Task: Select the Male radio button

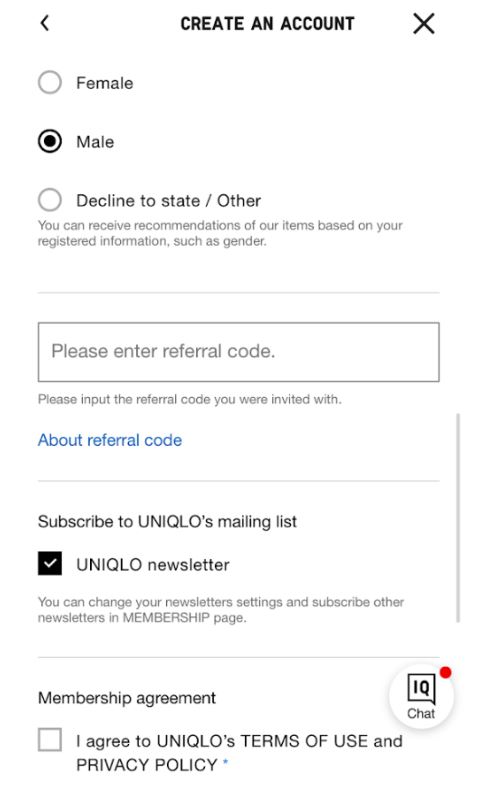Action: coord(50,141)
